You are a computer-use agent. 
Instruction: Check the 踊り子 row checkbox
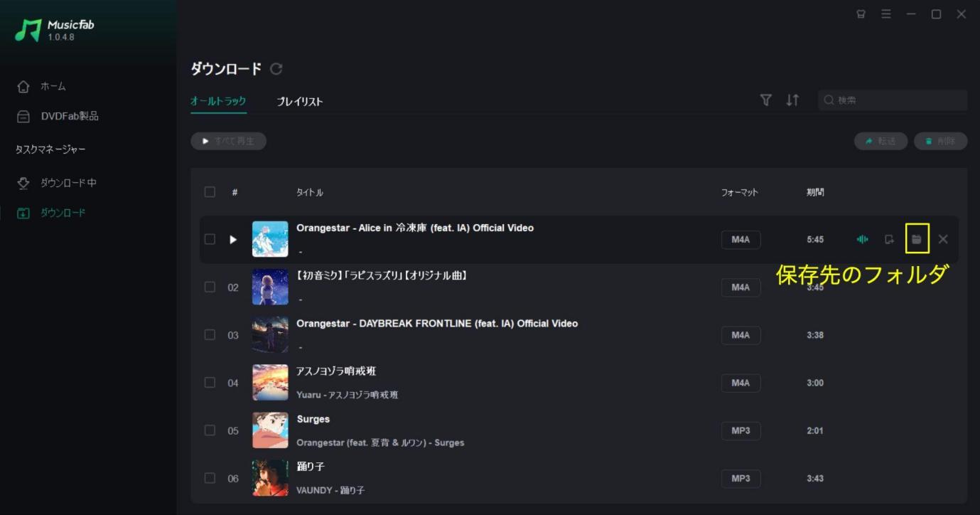(210, 477)
